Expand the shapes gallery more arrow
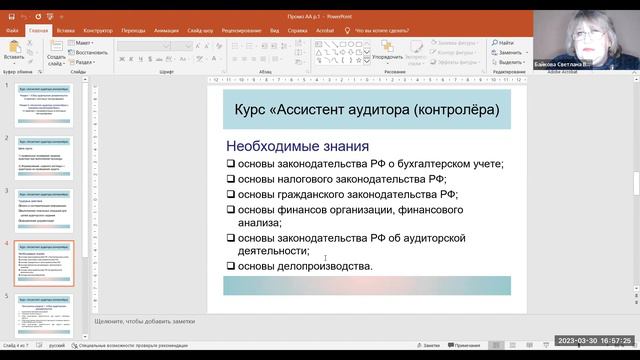Viewport: 640px width, 360px height. (x=367, y=61)
